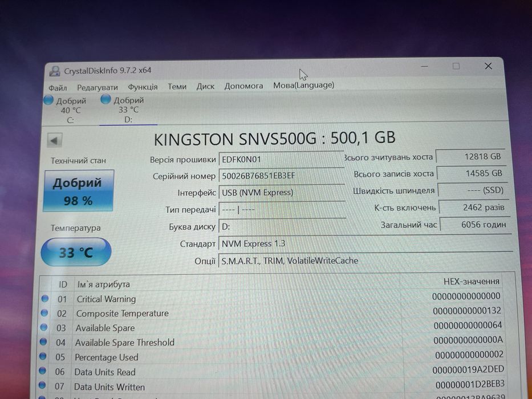Click the ID column header
532x399 pixels.
pyautogui.click(x=63, y=284)
